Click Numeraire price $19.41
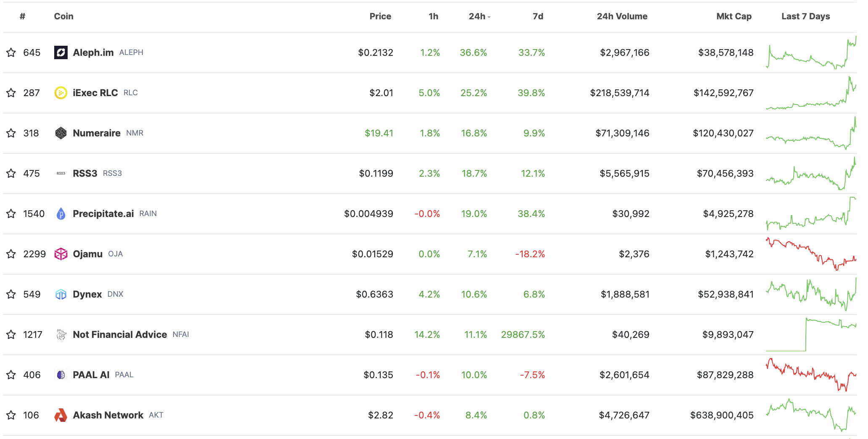Image resolution: width=868 pixels, height=439 pixels. (x=379, y=133)
